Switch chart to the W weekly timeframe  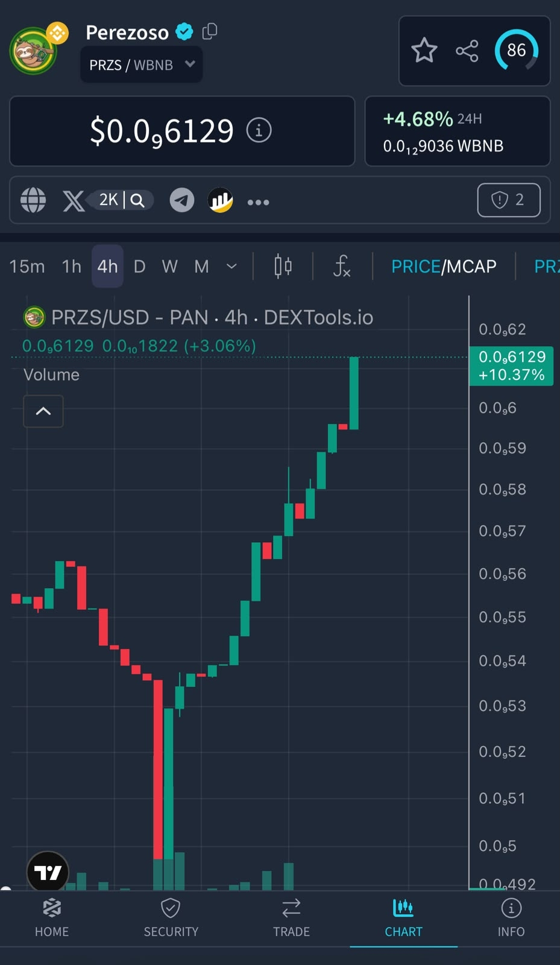(x=170, y=266)
